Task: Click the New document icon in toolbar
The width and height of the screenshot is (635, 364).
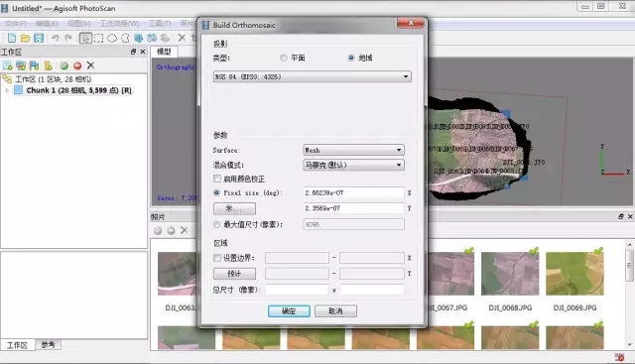Action: click(12, 38)
